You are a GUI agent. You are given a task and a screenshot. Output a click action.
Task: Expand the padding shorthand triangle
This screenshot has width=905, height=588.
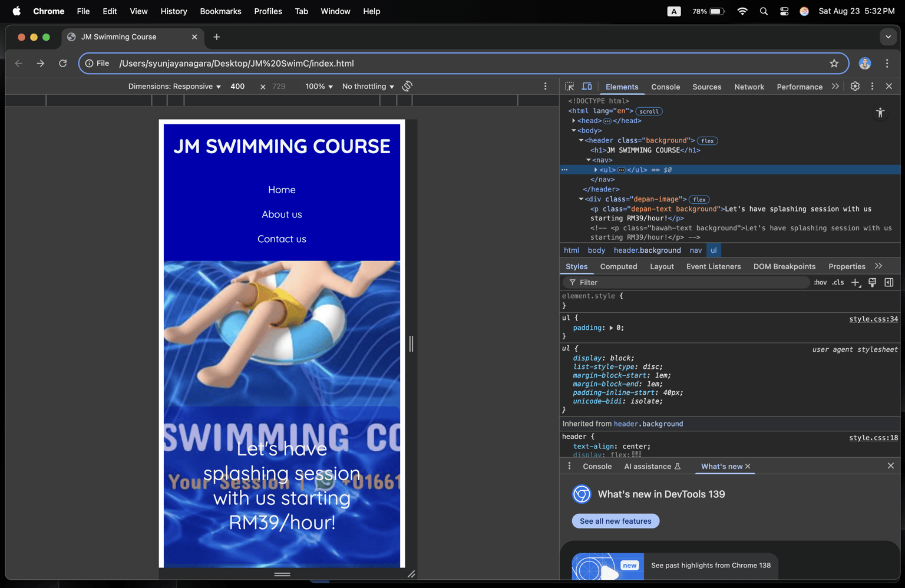coord(611,328)
